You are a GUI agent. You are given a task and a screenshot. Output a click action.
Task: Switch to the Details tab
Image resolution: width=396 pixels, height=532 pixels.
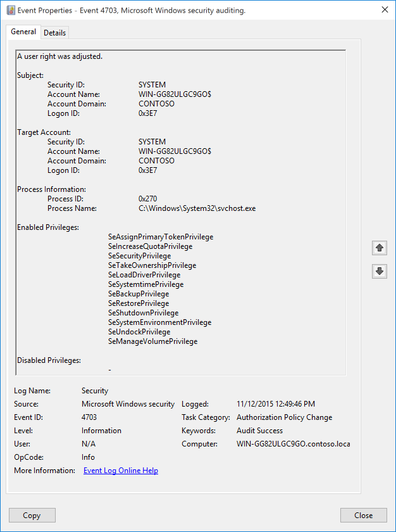coord(54,33)
